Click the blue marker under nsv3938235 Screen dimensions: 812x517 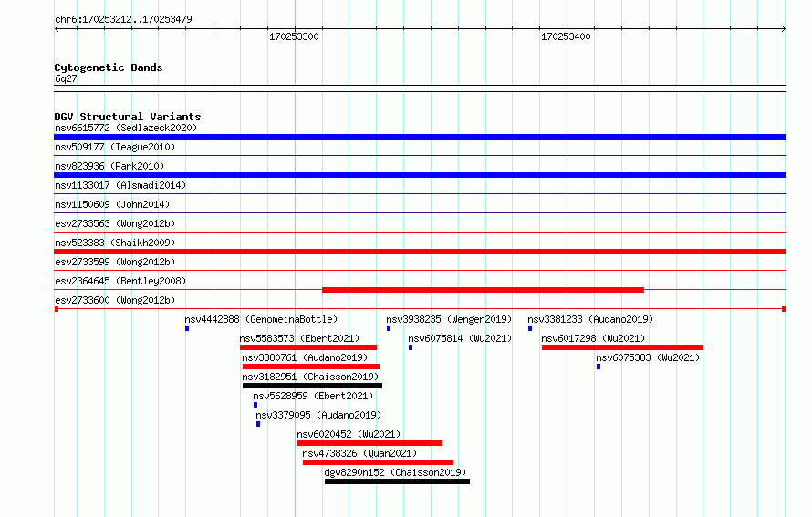click(389, 328)
